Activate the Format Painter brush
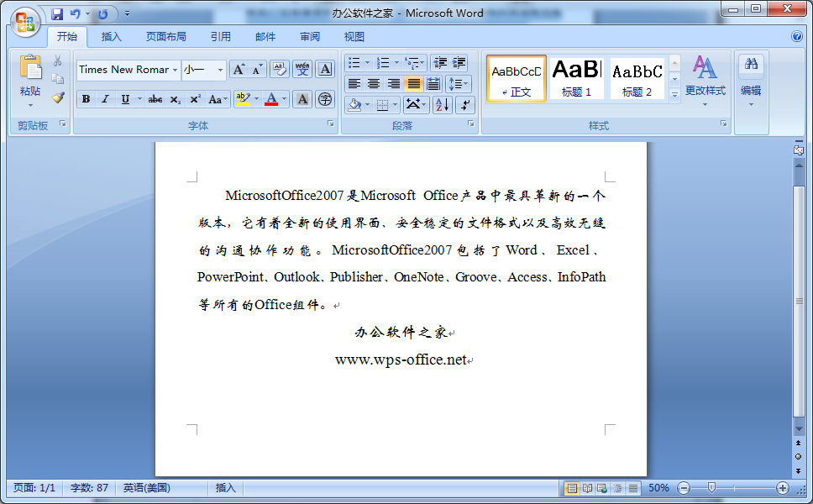 coord(58,97)
